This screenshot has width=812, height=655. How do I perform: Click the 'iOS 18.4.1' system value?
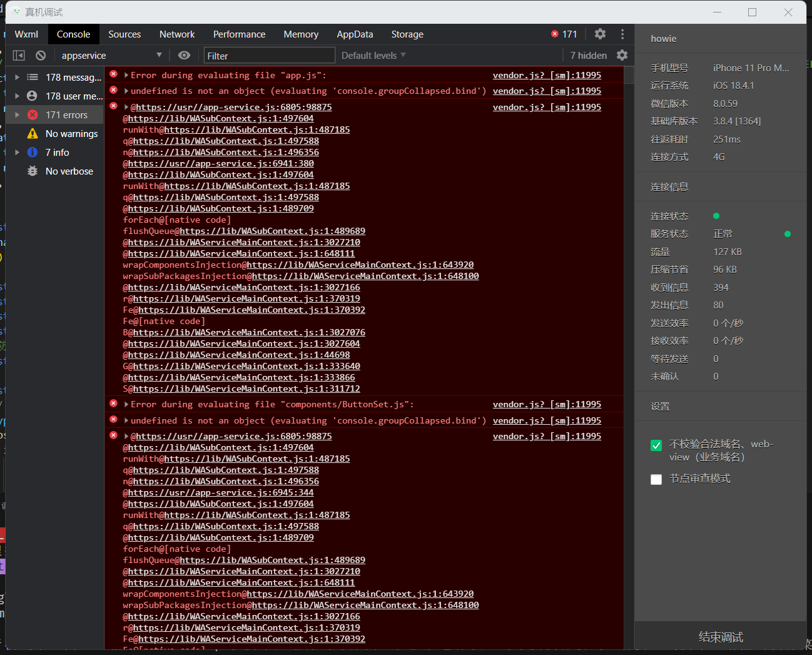coord(733,85)
